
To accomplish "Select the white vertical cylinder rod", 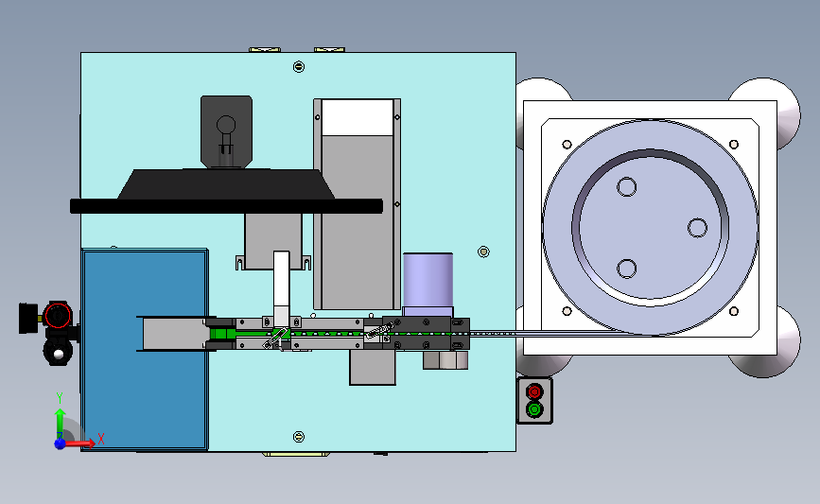I will tap(281, 289).
